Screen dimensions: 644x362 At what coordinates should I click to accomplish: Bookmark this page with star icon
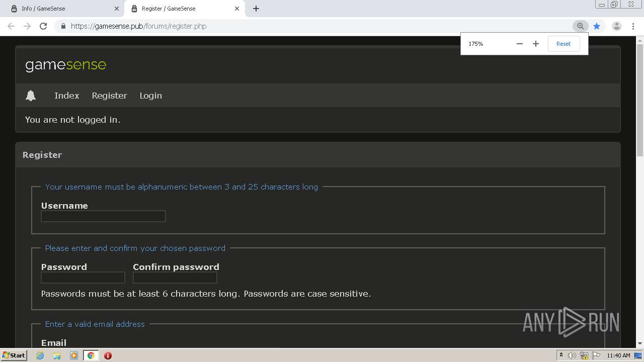[x=597, y=26]
